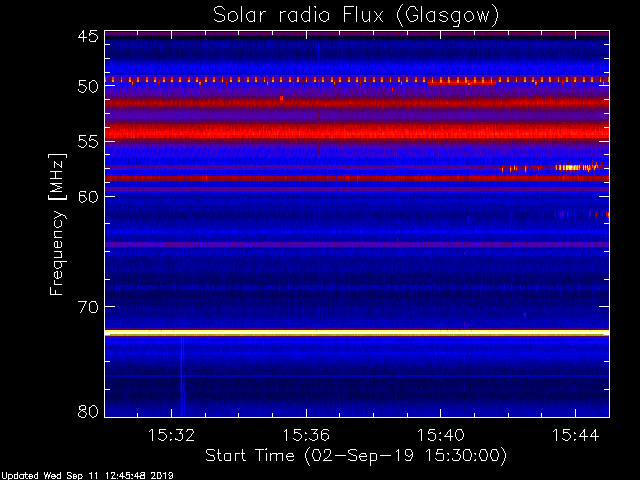Click the 50 frequency tick label

pos(88,87)
